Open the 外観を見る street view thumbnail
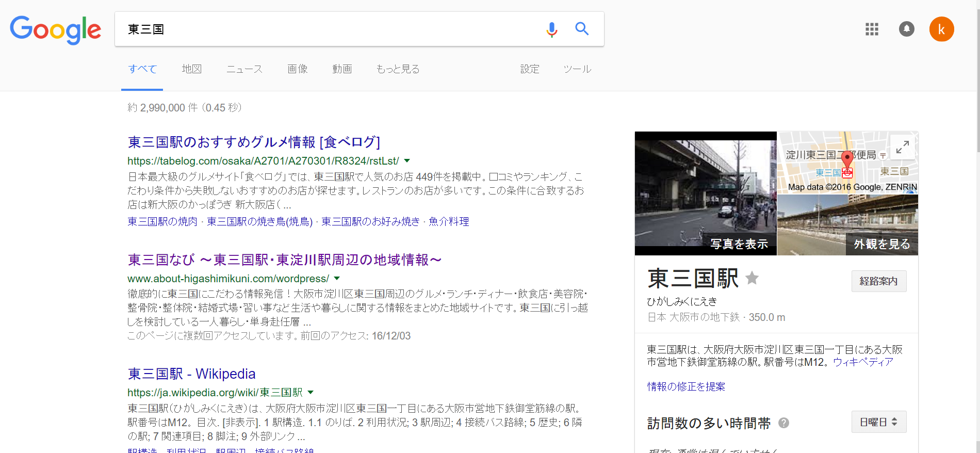Viewport: 980px width, 453px height. click(847, 225)
